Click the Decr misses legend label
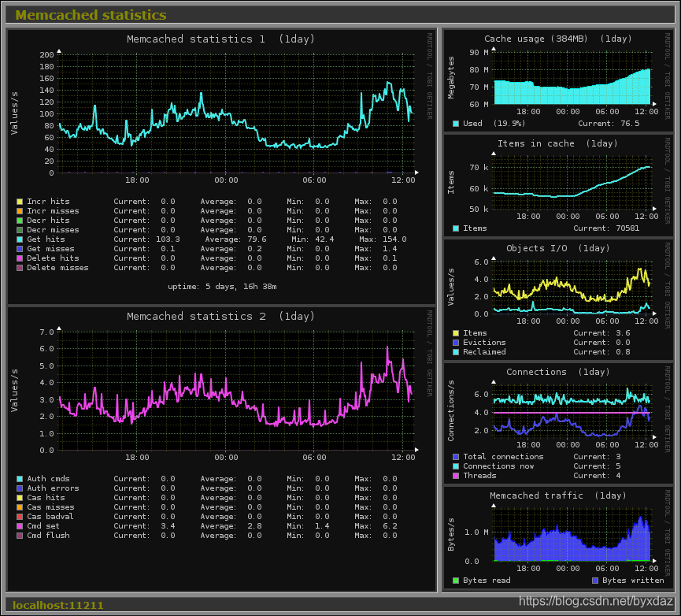 pos(53,230)
